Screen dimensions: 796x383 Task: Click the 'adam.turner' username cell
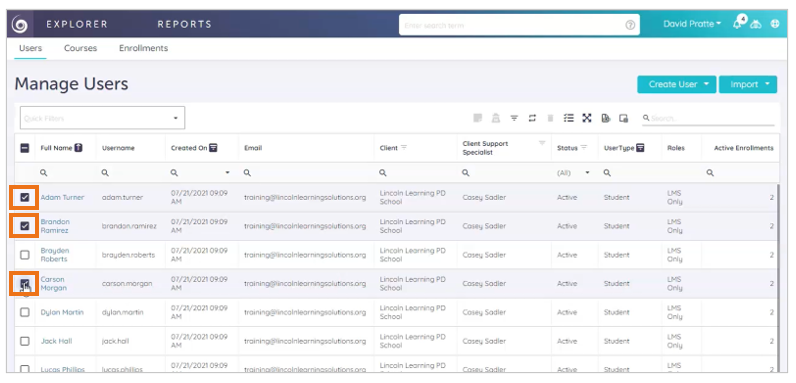click(122, 197)
